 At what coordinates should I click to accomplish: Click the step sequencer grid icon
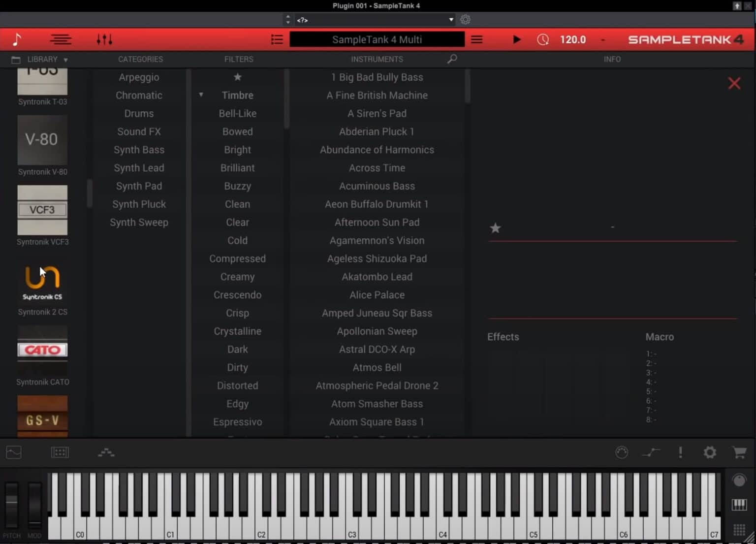60,452
